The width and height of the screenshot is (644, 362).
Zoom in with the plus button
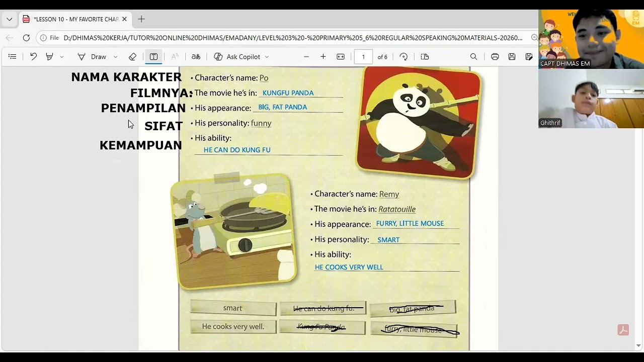coord(323,57)
